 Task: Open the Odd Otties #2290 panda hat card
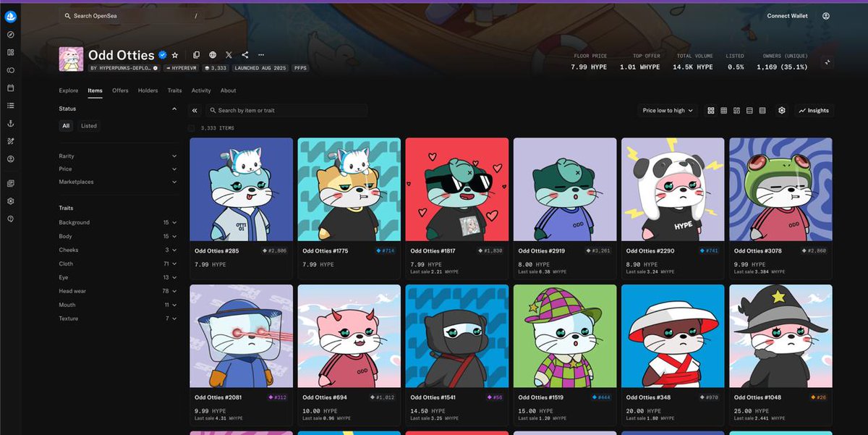[x=673, y=208]
